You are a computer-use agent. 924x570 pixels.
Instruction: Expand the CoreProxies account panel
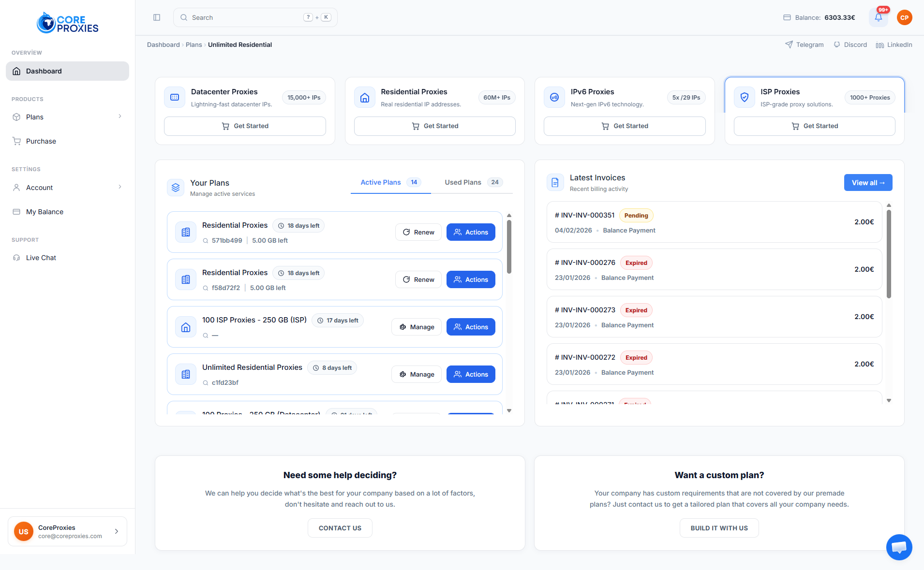click(117, 531)
